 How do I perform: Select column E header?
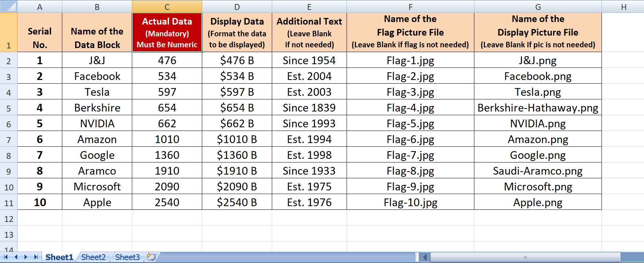[309, 7]
